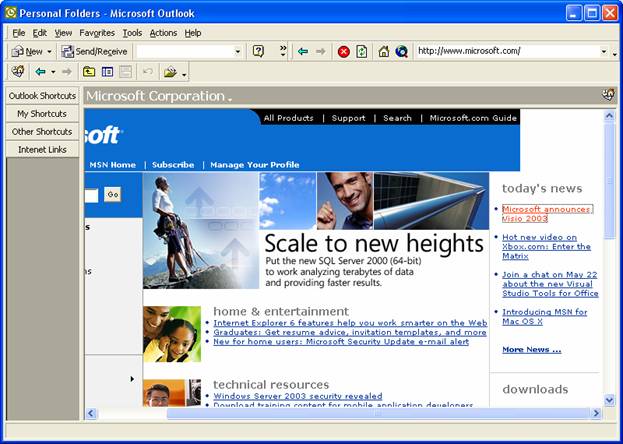The height and width of the screenshot is (444, 623).
Task: Click the Undo icon
Action: click(148, 72)
